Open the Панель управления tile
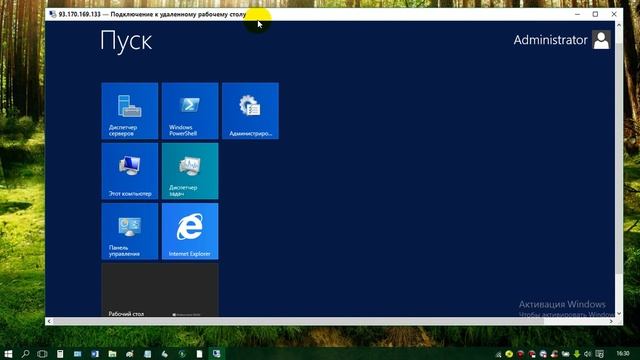The height and width of the screenshot is (360, 640). [130, 231]
